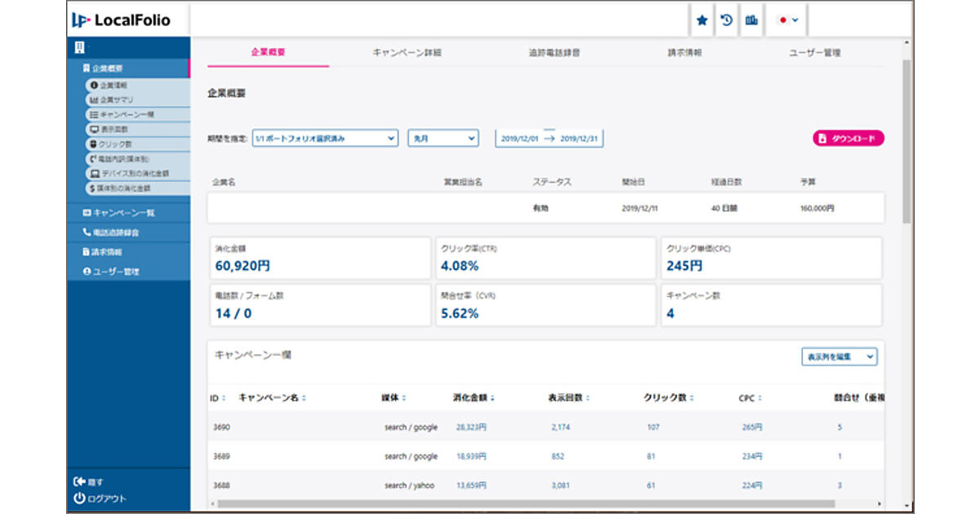980x514 pixels.
Task: Open キャンペーン一覧 in the sidebar
Action: coord(123,213)
